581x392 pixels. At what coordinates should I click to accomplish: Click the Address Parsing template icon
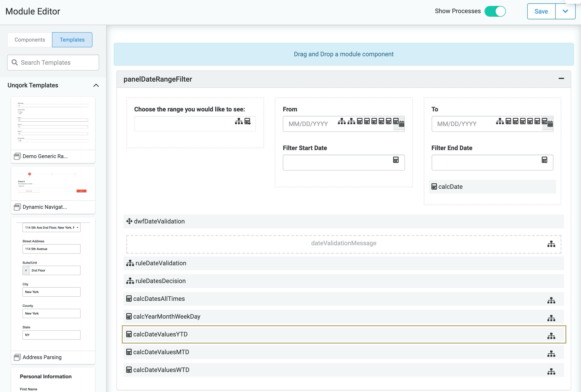click(17, 357)
